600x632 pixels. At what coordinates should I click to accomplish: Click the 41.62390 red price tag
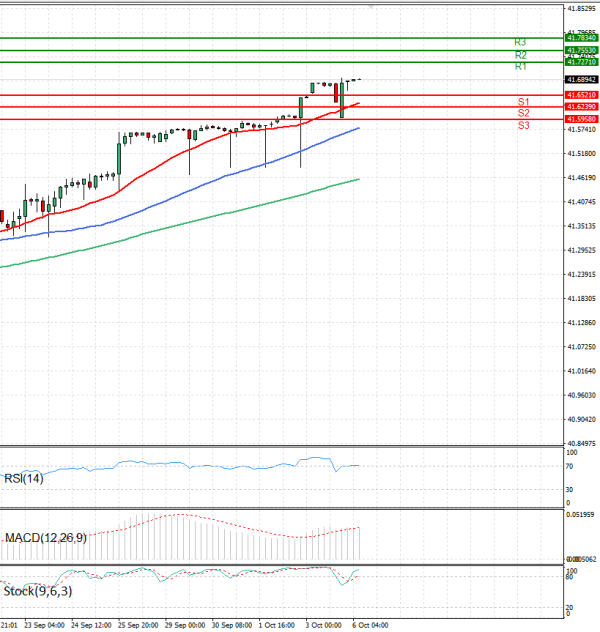(581, 107)
